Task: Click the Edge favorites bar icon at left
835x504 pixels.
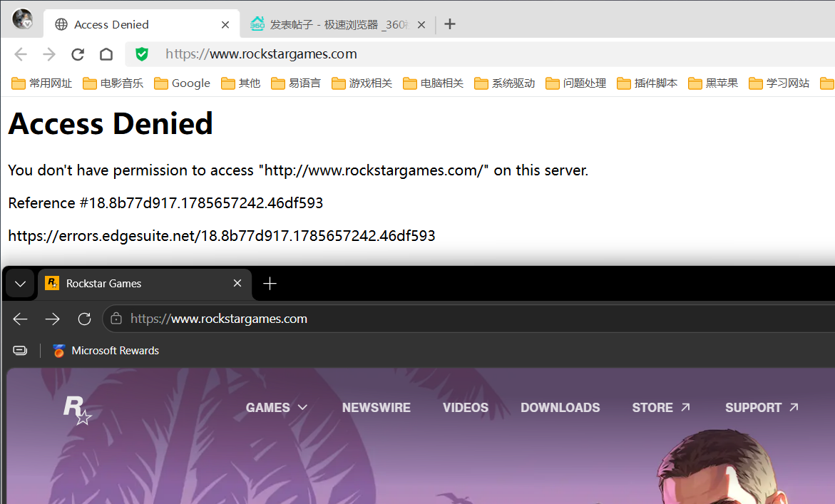Action: 20,350
